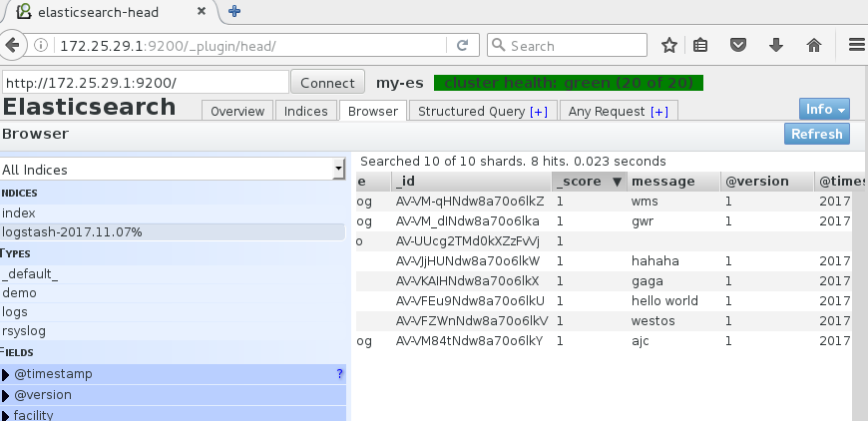The image size is (868, 421).
Task: Select the Browser tab
Action: pos(372,111)
